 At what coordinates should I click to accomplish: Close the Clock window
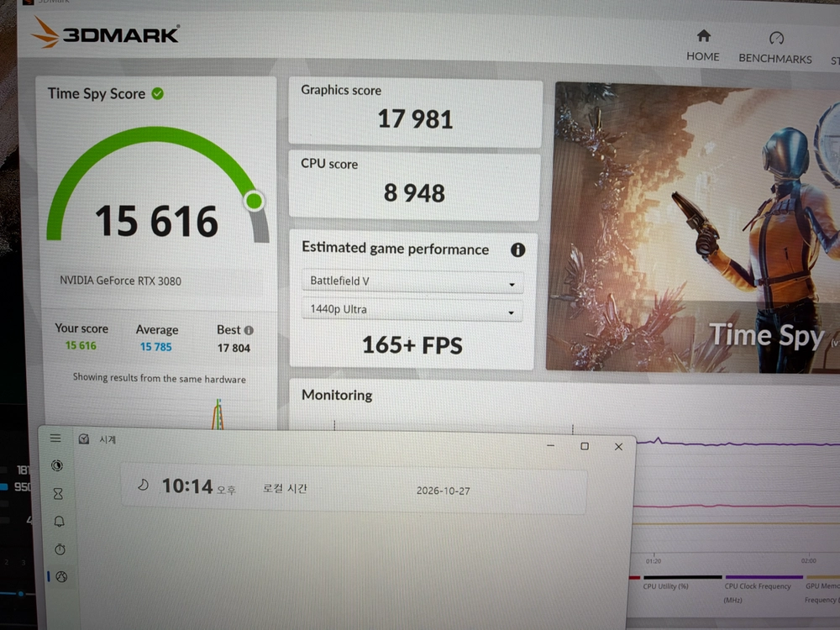click(x=619, y=447)
